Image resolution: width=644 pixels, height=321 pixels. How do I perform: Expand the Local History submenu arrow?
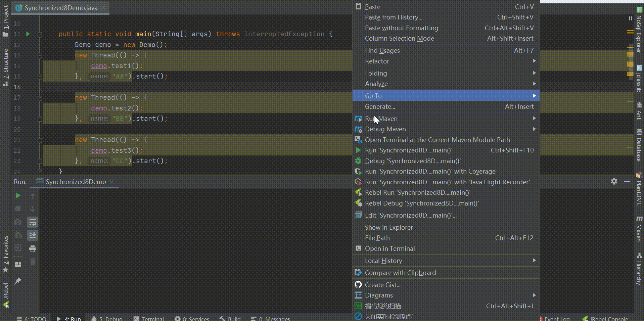point(534,261)
